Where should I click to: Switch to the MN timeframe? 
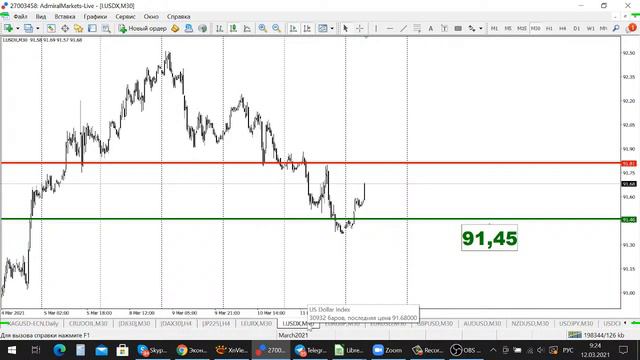(603, 28)
